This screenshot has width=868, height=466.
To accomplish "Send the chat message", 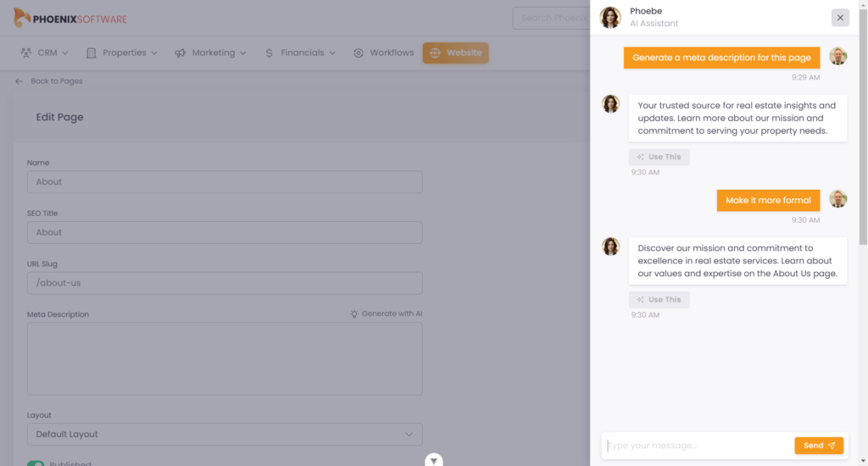I will [x=819, y=446].
